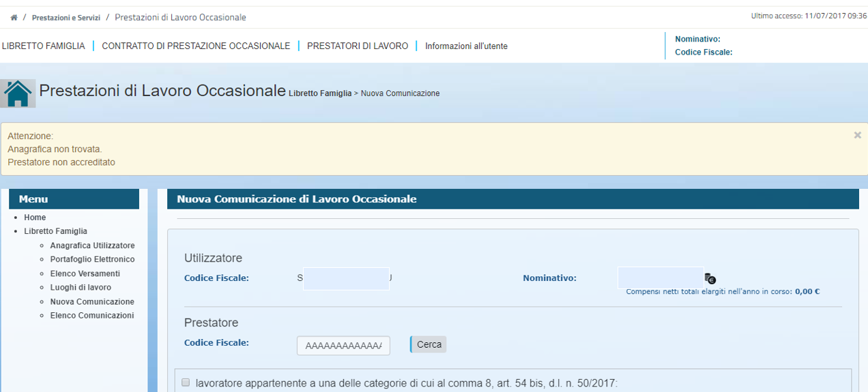The image size is (868, 392).
Task: Open Informazioni all'utente
Action: pos(466,46)
